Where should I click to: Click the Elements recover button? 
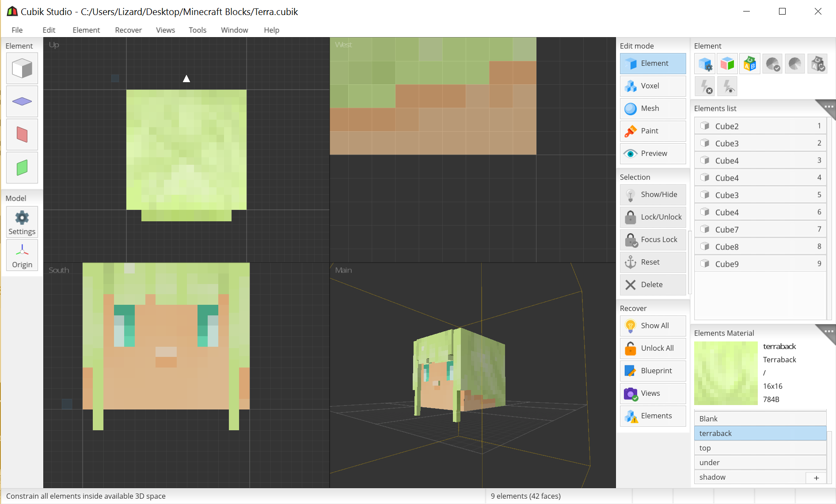pyautogui.click(x=653, y=416)
